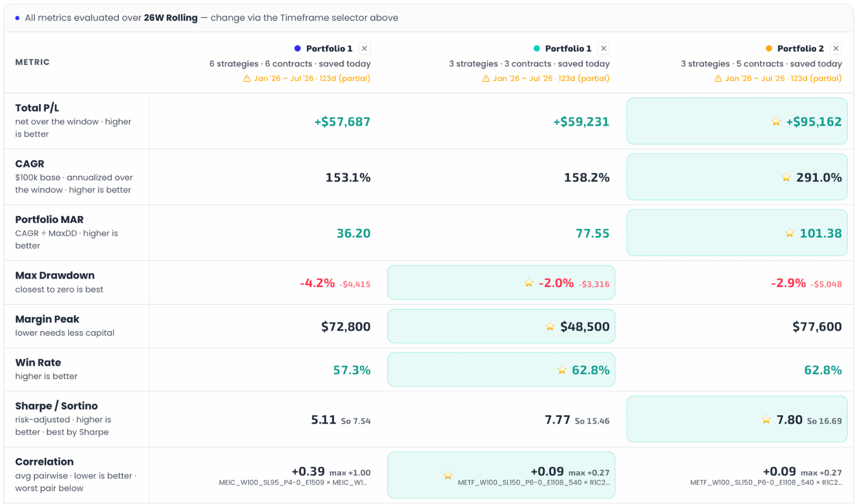Click the 'METRIC' column header

32,62
